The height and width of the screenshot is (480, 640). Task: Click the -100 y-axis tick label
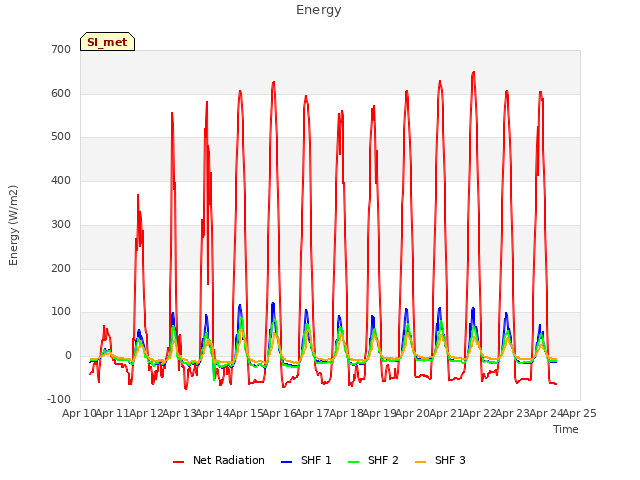59,399
